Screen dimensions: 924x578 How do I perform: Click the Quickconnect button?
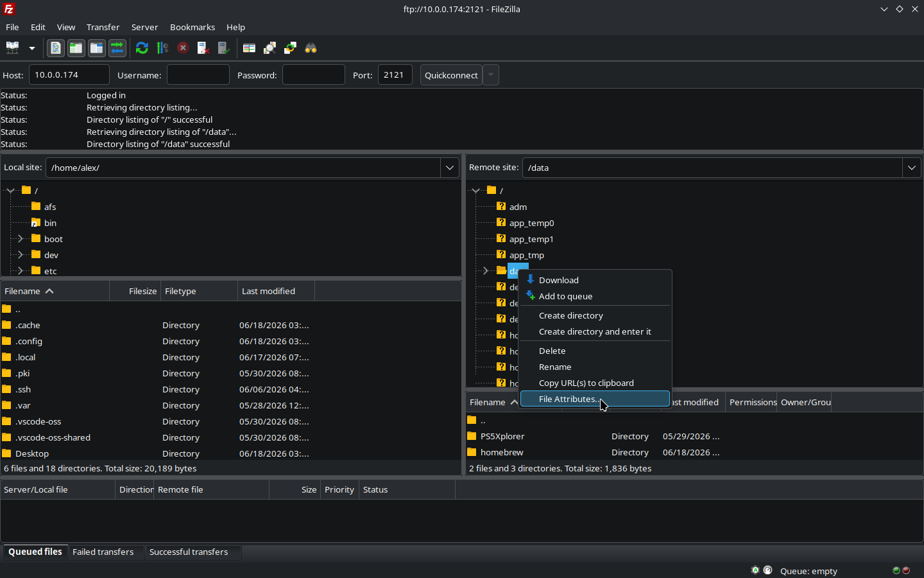click(x=451, y=75)
